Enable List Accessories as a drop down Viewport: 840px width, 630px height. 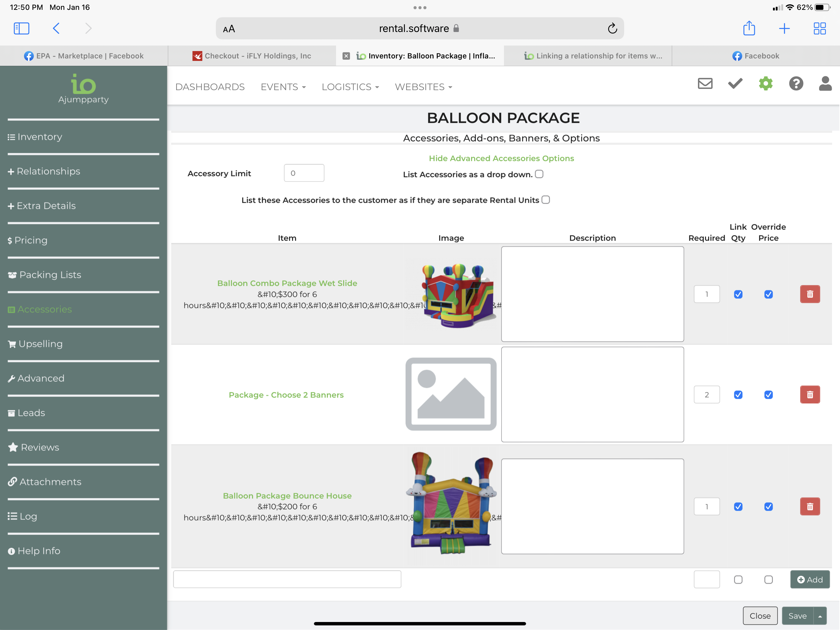pos(539,174)
